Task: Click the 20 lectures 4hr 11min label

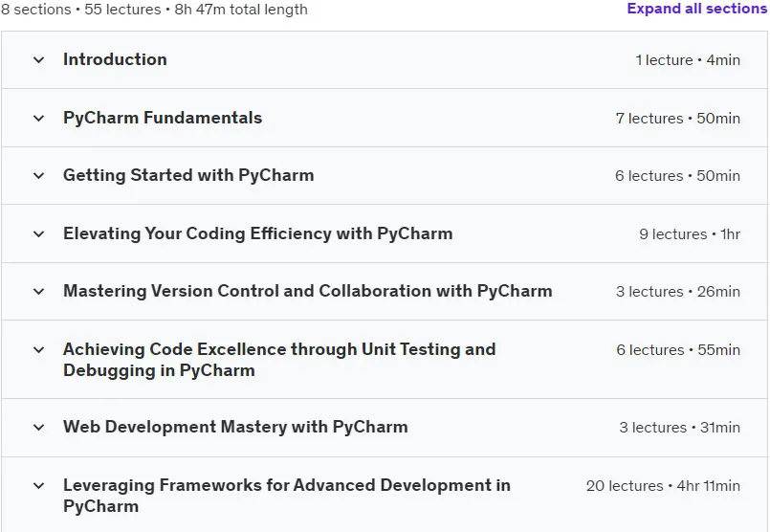Action: (663, 486)
